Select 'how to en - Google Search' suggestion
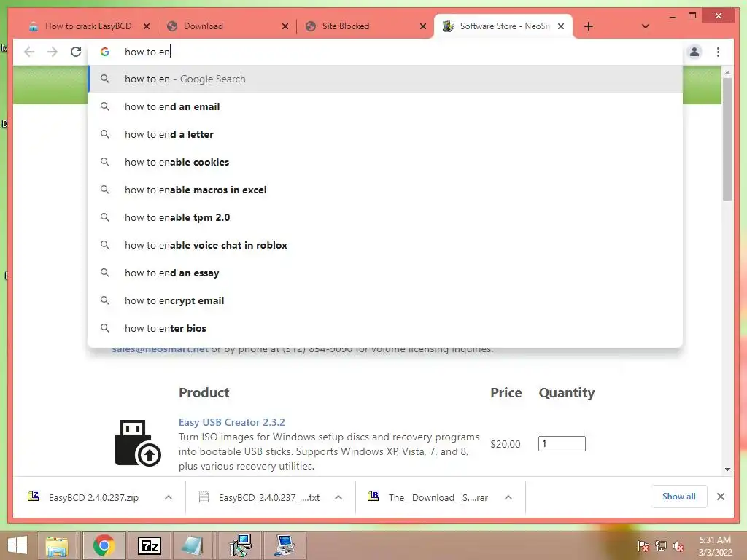 click(385, 79)
